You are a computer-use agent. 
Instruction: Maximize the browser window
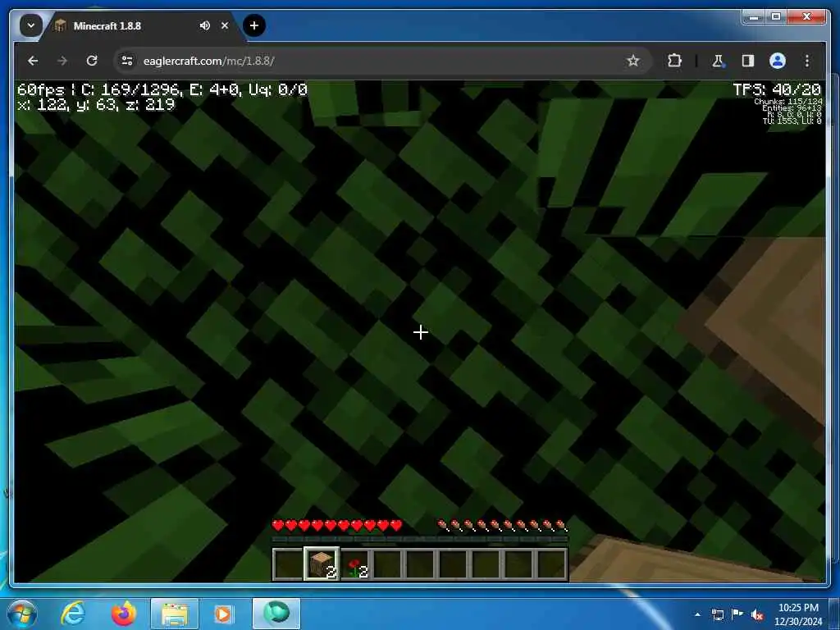coord(776,17)
